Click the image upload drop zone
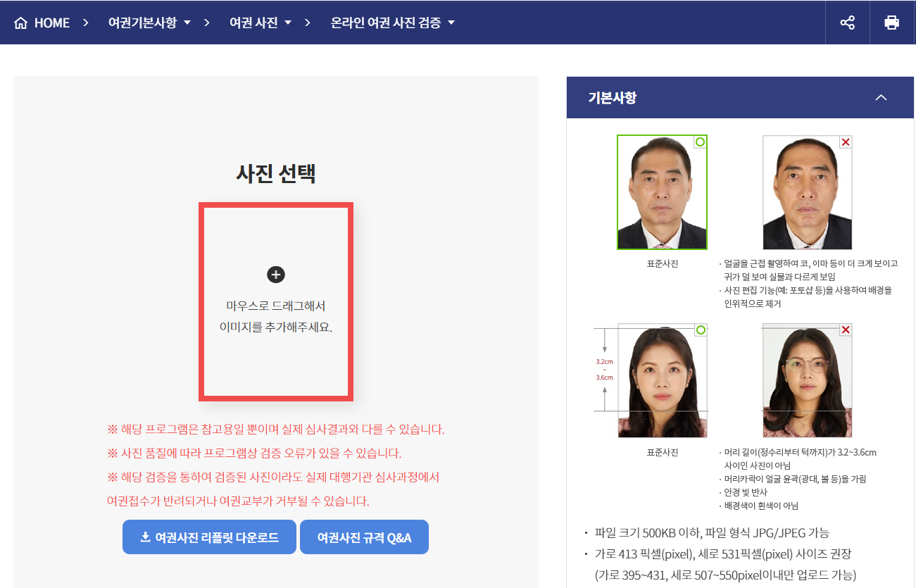Viewport: 916px width, 588px height. [276, 302]
